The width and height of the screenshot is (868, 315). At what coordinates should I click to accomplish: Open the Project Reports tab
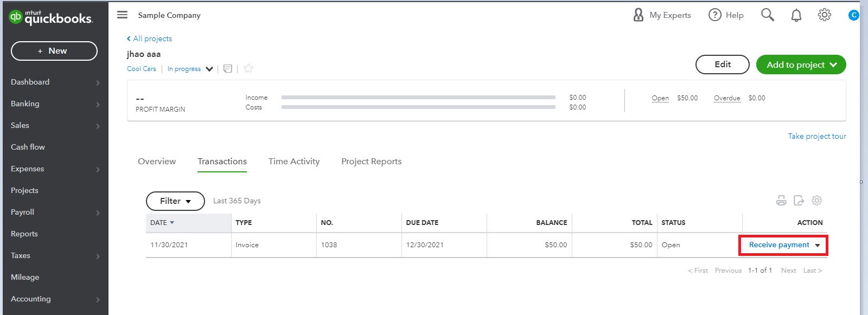(x=372, y=162)
